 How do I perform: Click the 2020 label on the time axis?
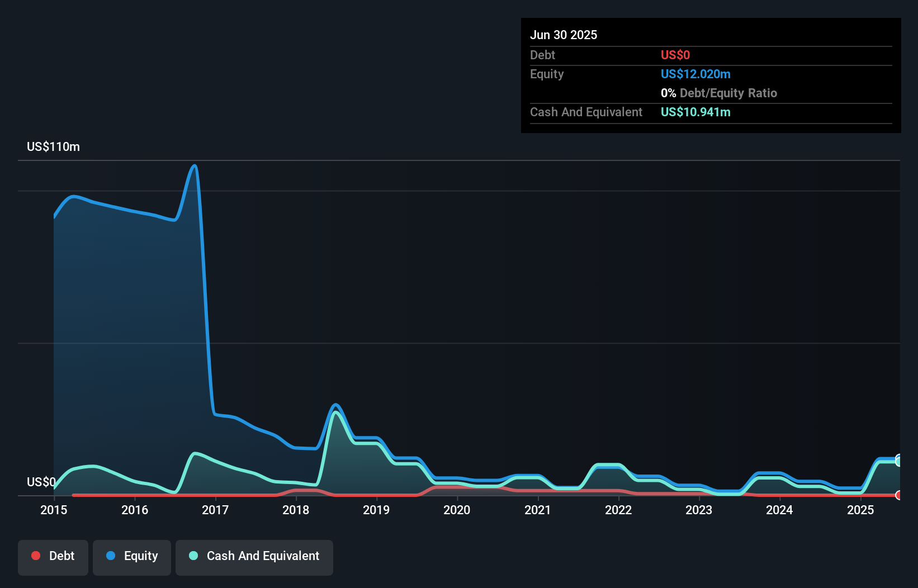tap(457, 510)
